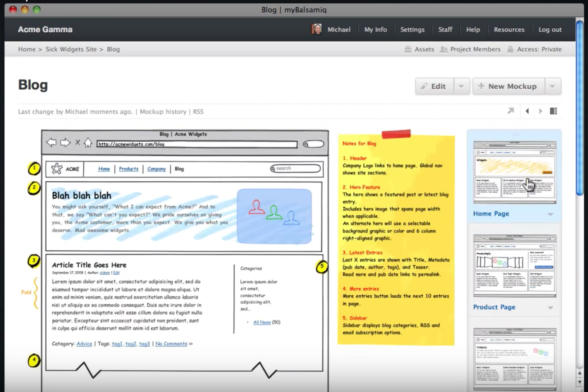This screenshot has width=588, height=392.
Task: Expand Product Page thumbnail options arrow
Action: click(x=551, y=308)
